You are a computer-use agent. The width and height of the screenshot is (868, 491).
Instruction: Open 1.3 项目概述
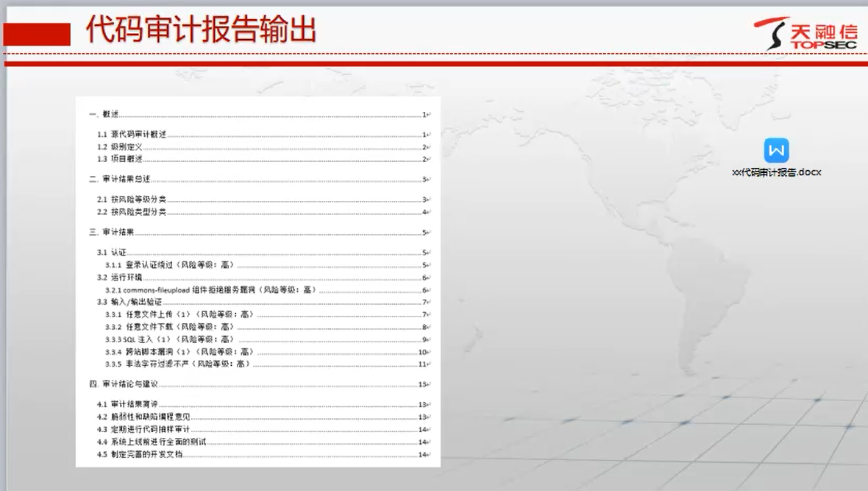pyautogui.click(x=121, y=159)
